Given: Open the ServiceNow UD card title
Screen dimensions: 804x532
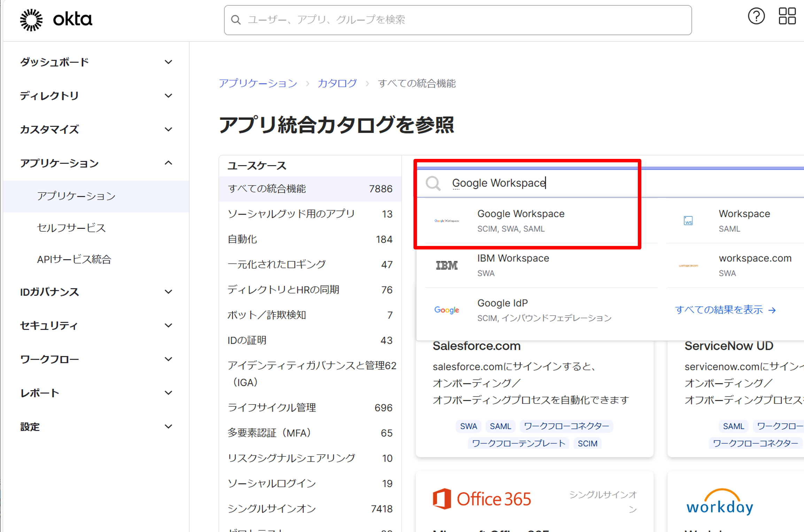Looking at the screenshot, I should (x=729, y=346).
